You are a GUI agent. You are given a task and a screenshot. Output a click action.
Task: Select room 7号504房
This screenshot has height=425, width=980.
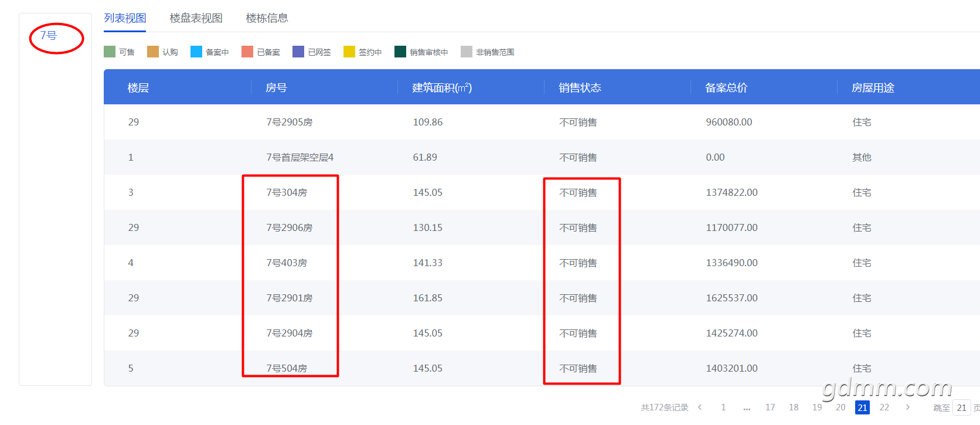[287, 368]
